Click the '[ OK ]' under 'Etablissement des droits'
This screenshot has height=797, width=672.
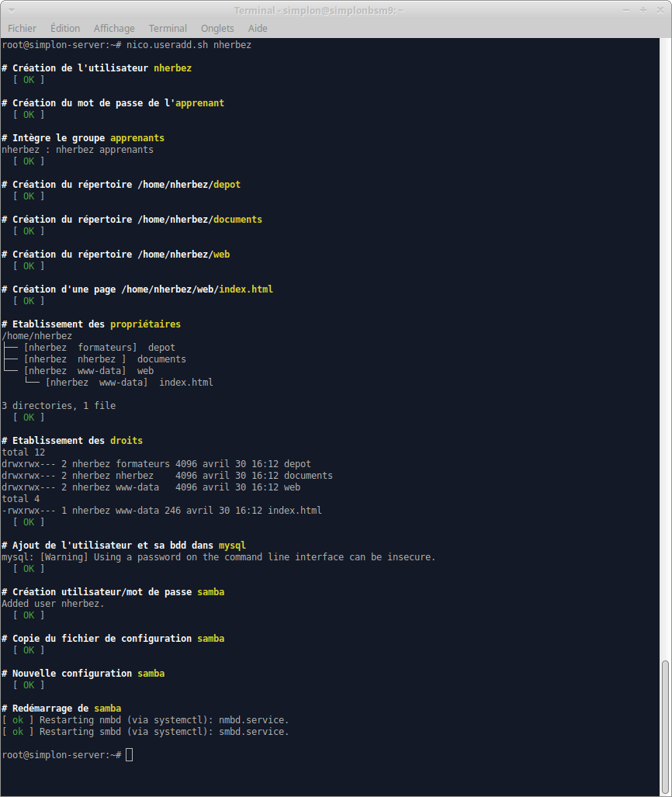tap(29, 522)
